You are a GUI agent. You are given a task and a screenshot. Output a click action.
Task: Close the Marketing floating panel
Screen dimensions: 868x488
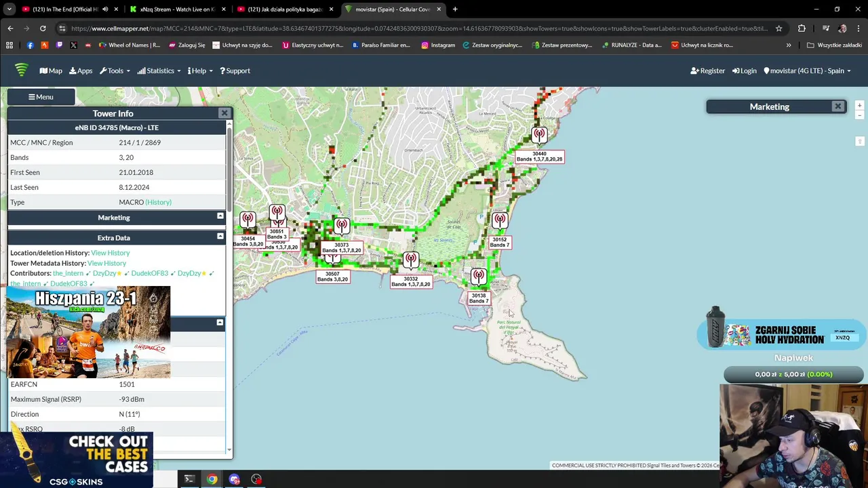(x=838, y=106)
